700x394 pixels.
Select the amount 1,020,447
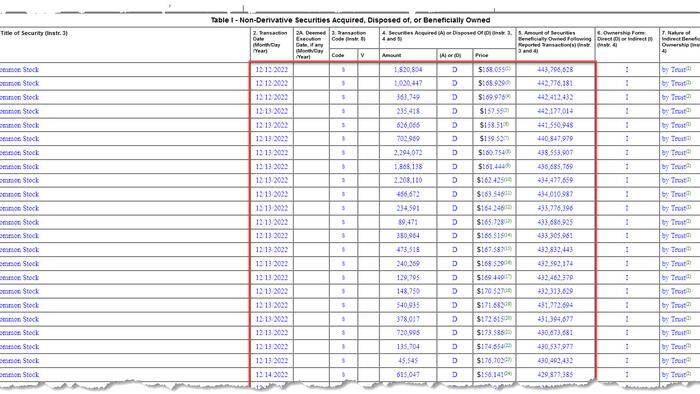[x=408, y=83]
